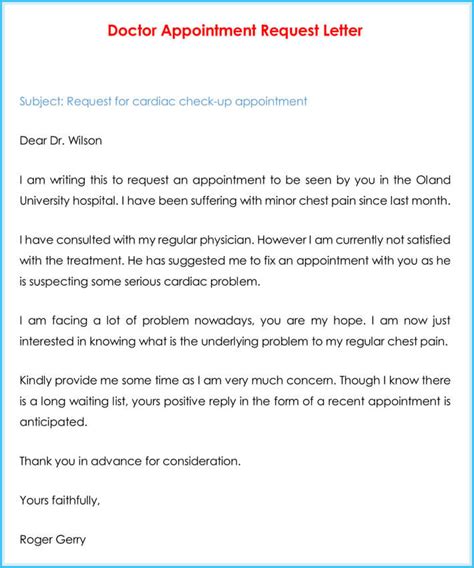Viewport: 474px width, 568px height.
Task: Click the word Appointment in the title
Action: pyautogui.click(x=209, y=31)
